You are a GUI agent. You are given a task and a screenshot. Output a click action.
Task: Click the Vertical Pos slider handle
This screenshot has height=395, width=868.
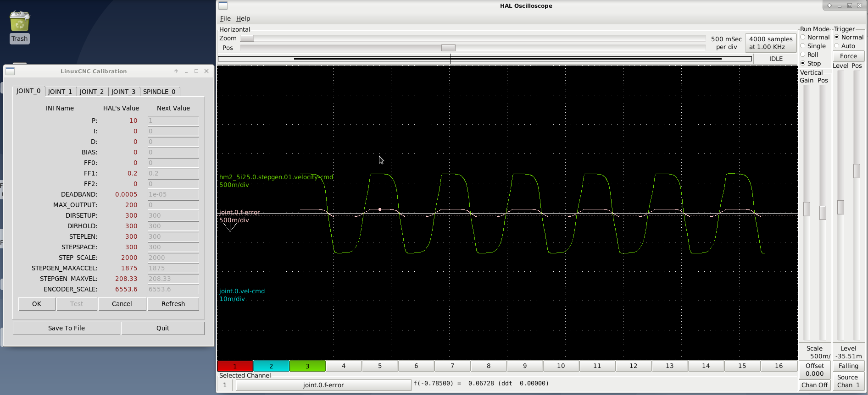[x=823, y=213]
